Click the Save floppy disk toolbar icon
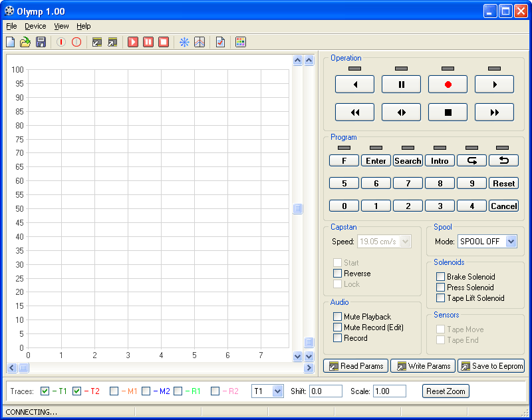The width and height of the screenshot is (532, 420). (41, 42)
